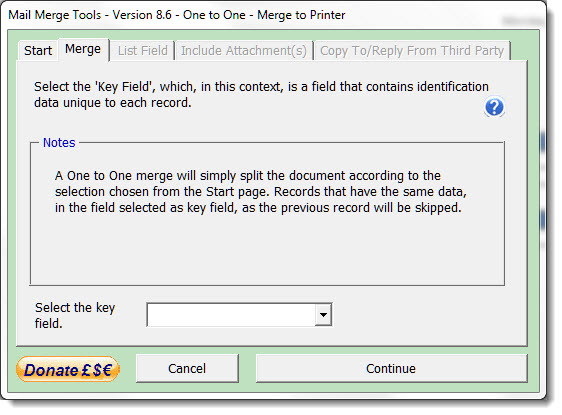562x415 pixels.
Task: Switch to the Start tab
Action: pyautogui.click(x=38, y=51)
